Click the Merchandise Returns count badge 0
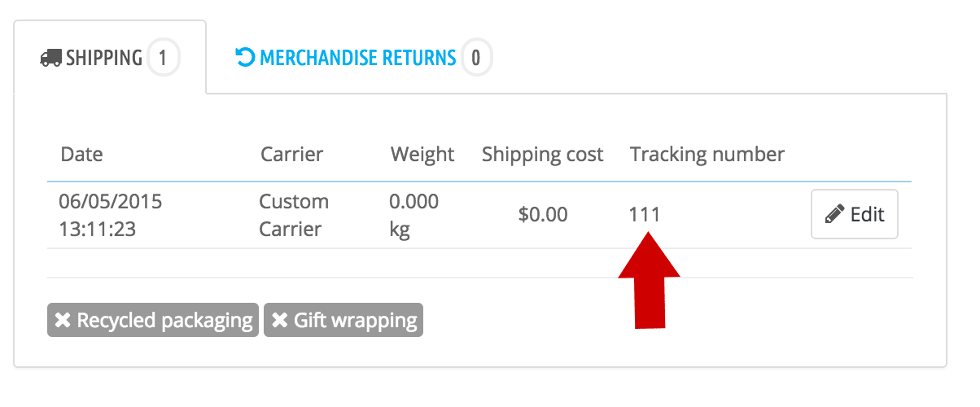 [476, 59]
